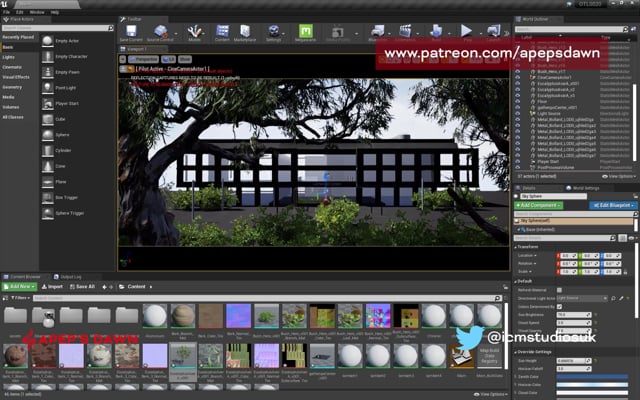640x400 pixels.
Task: Click the Save All button
Action: (82, 287)
